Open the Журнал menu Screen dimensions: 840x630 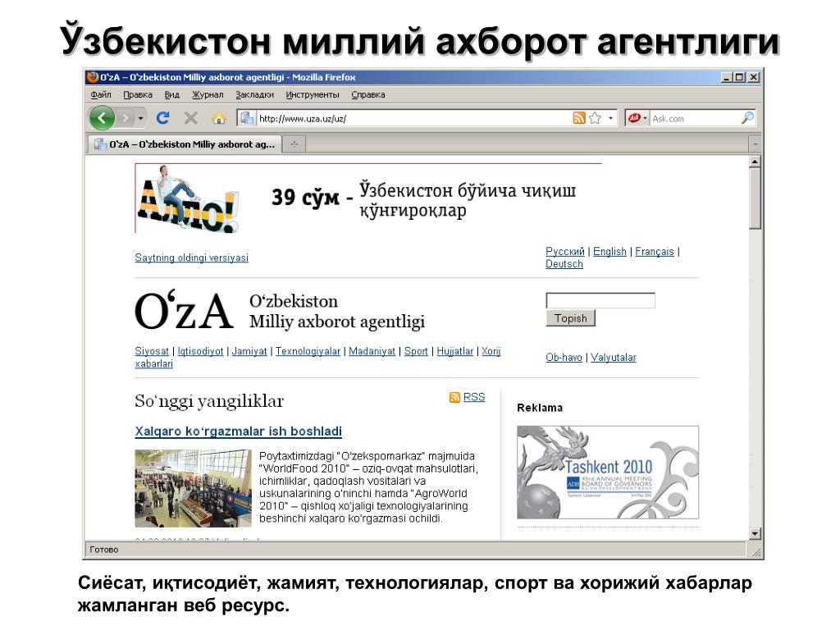208,95
